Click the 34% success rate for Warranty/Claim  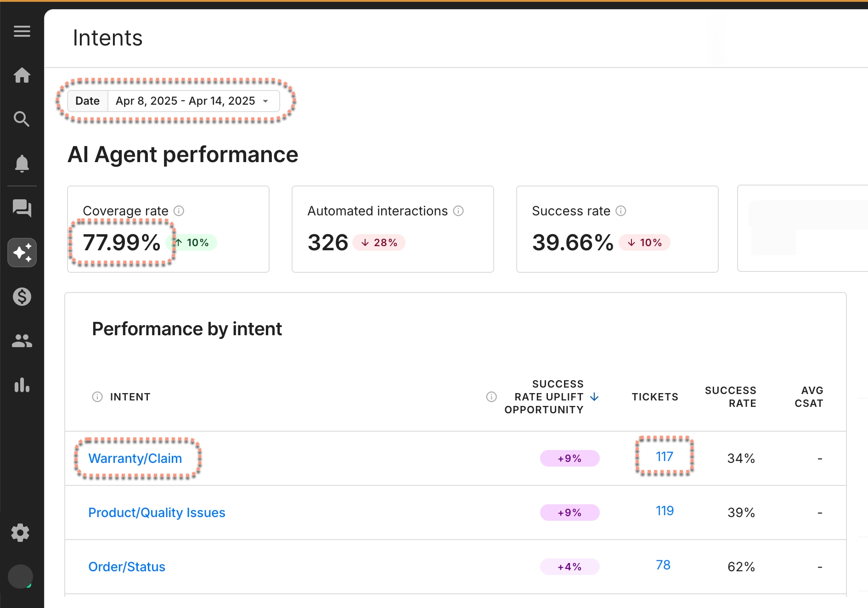tap(741, 458)
